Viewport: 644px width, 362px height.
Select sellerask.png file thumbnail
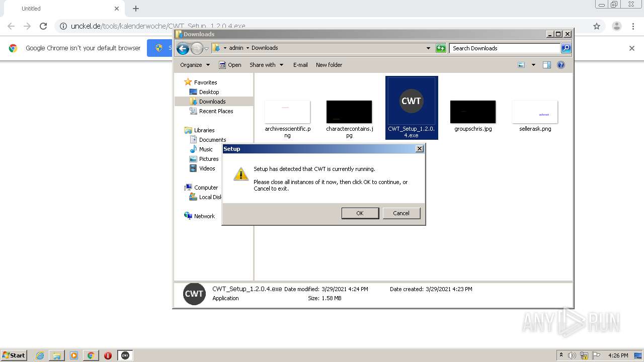(535, 112)
